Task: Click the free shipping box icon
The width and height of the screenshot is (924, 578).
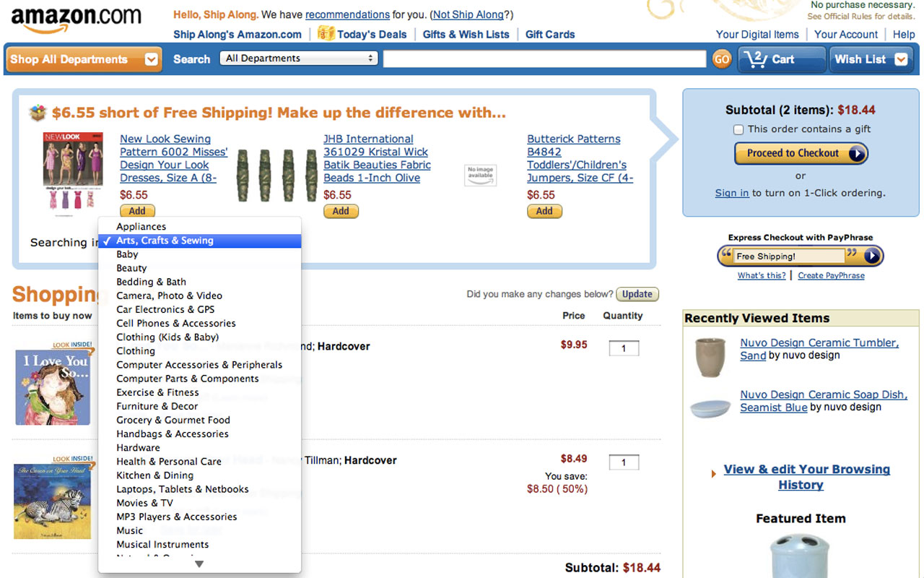Action: click(38, 113)
